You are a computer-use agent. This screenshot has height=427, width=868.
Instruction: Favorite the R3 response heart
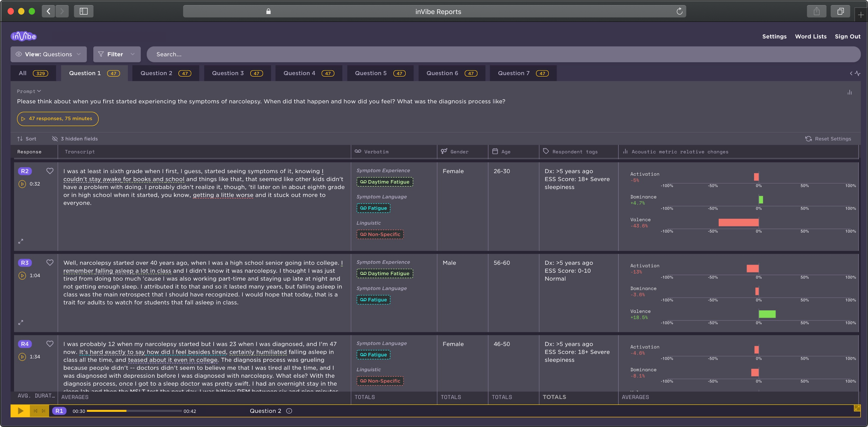pos(50,262)
